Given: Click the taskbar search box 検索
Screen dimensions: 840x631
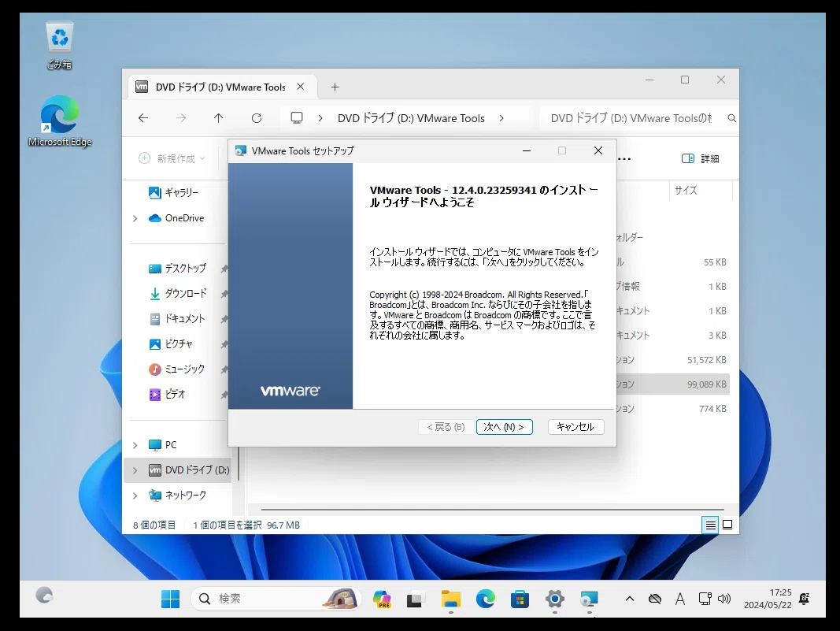Looking at the screenshot, I should pyautogui.click(x=276, y=599).
